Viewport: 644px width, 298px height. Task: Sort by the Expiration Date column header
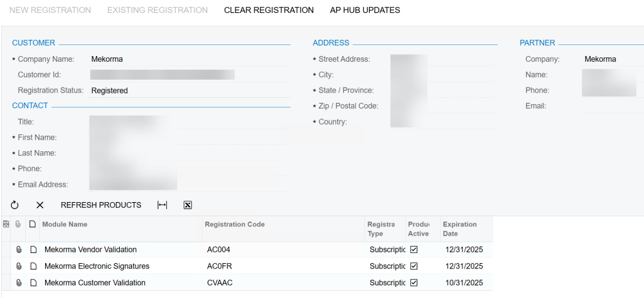466,228
